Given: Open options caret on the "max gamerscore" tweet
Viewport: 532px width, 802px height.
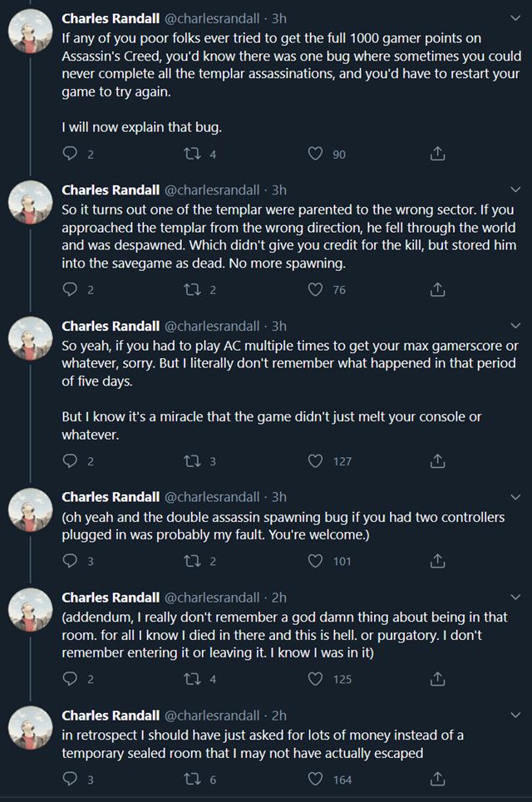Looking at the screenshot, I should [515, 326].
